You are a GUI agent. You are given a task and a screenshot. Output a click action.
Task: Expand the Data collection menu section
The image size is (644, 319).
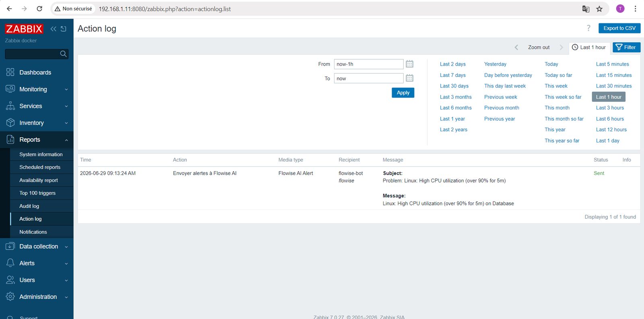pos(37,246)
